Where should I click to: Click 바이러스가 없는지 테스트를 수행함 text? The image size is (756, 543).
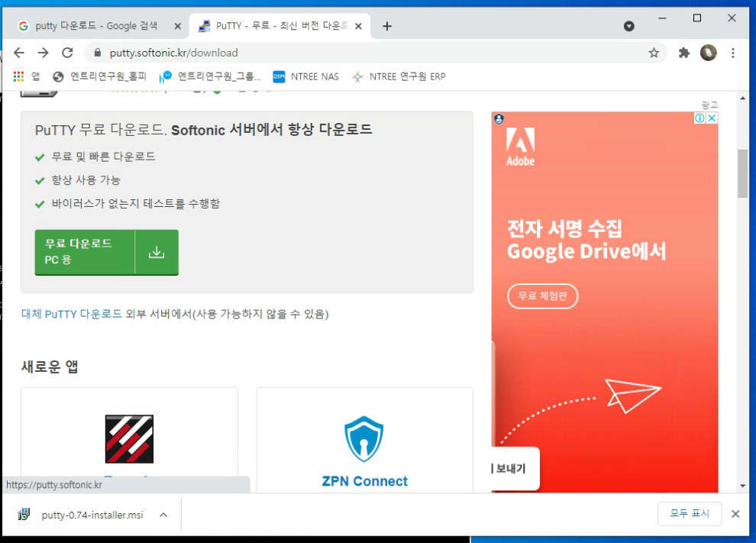135,203
